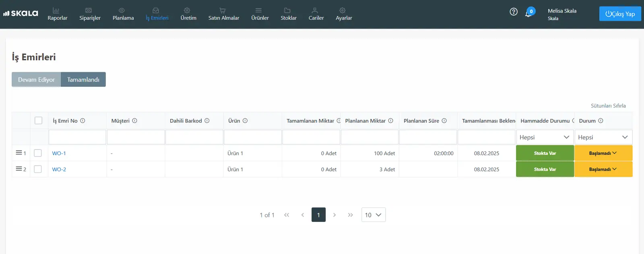This screenshot has width=644, height=254.
Task: Expand the Başlamadı status dropdown for WO-1
Action: point(603,153)
